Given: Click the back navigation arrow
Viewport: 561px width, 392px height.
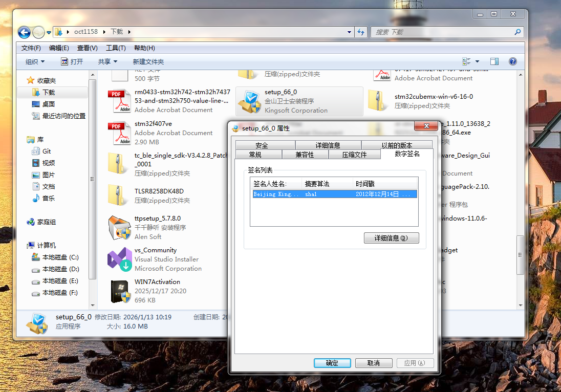Looking at the screenshot, I should 24,32.
